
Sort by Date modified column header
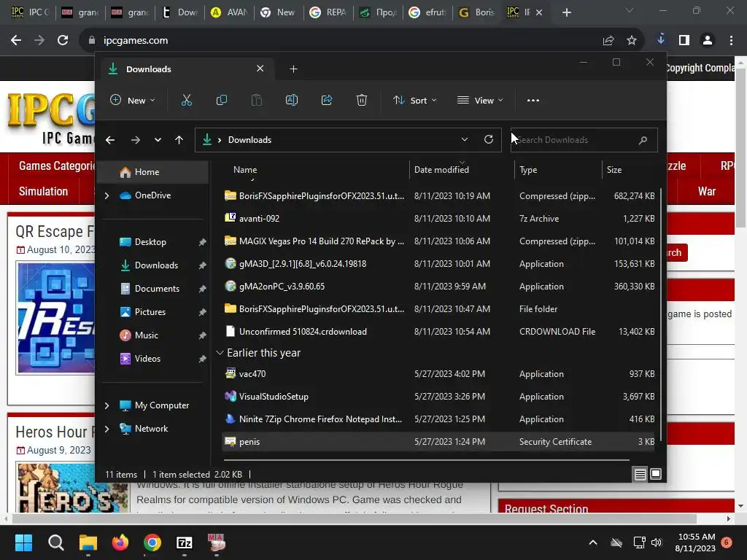pyautogui.click(x=441, y=169)
